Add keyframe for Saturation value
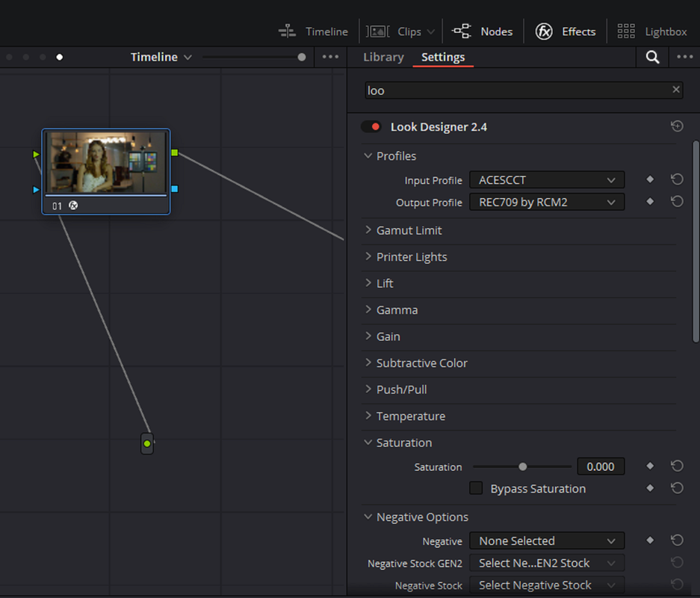The height and width of the screenshot is (598, 700). click(650, 466)
